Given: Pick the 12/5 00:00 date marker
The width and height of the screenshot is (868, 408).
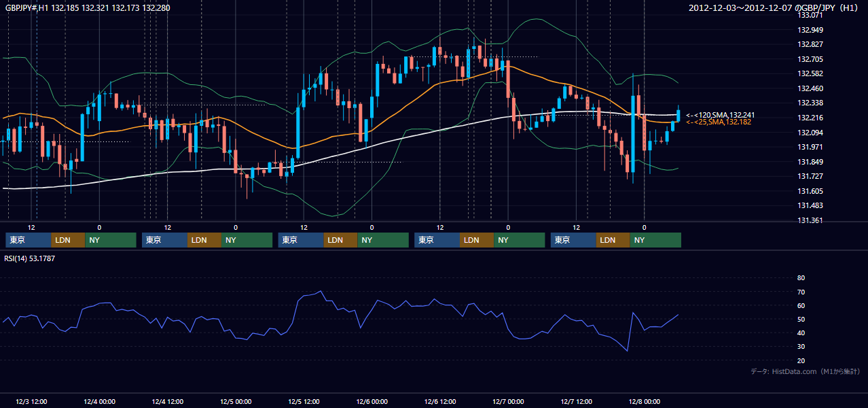Looking at the screenshot, I should point(236,401).
